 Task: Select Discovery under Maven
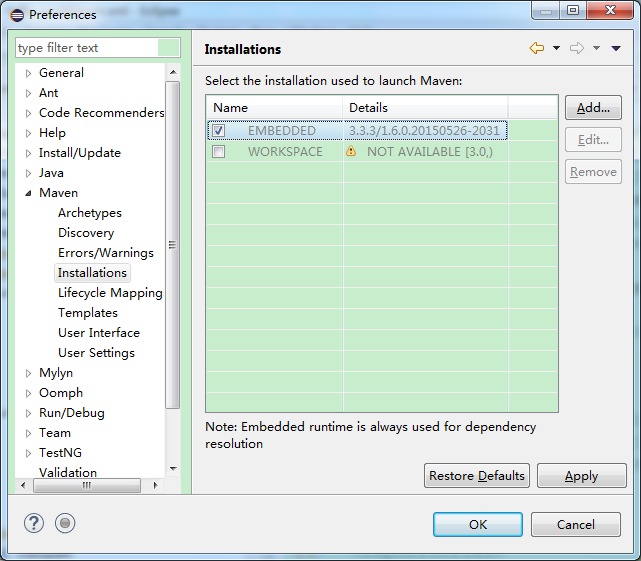(x=86, y=233)
